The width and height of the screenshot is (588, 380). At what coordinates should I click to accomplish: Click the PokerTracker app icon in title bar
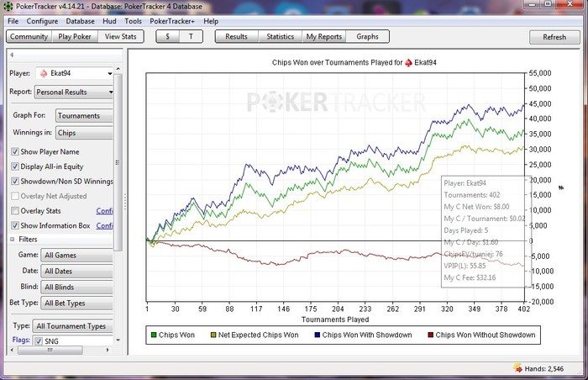tap(8, 6)
